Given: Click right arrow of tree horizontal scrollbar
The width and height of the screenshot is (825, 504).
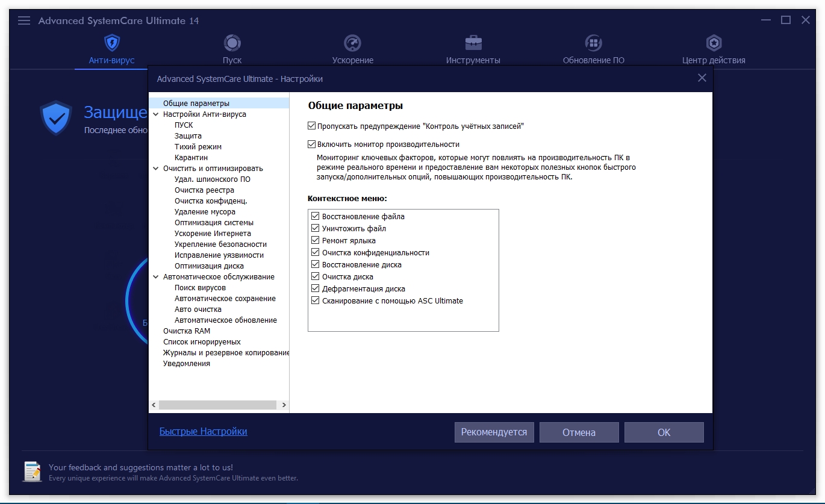Looking at the screenshot, I should (284, 405).
